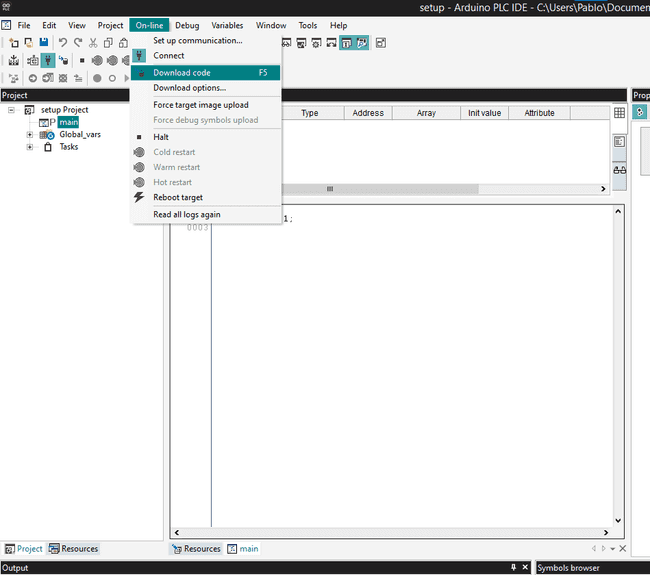
Task: Open the Debug menu
Action: click(x=187, y=25)
